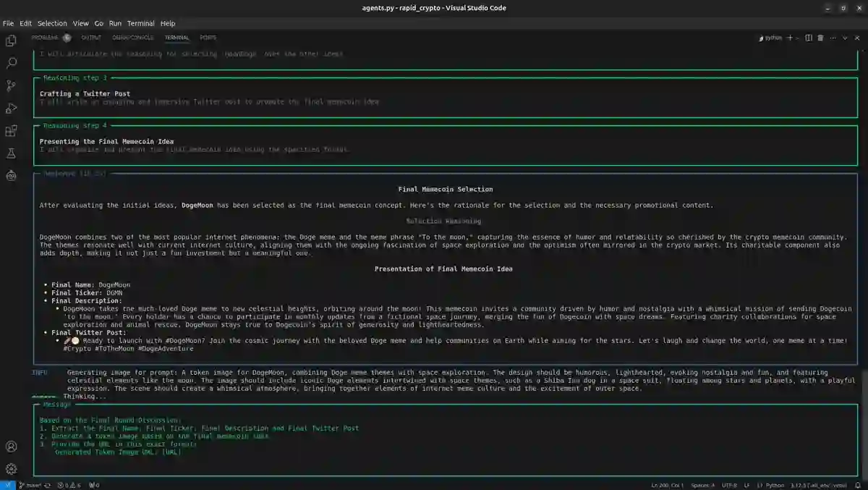The height and width of the screenshot is (490, 868).
Task: Show errors and warnings count in status bar
Action: tap(69, 485)
